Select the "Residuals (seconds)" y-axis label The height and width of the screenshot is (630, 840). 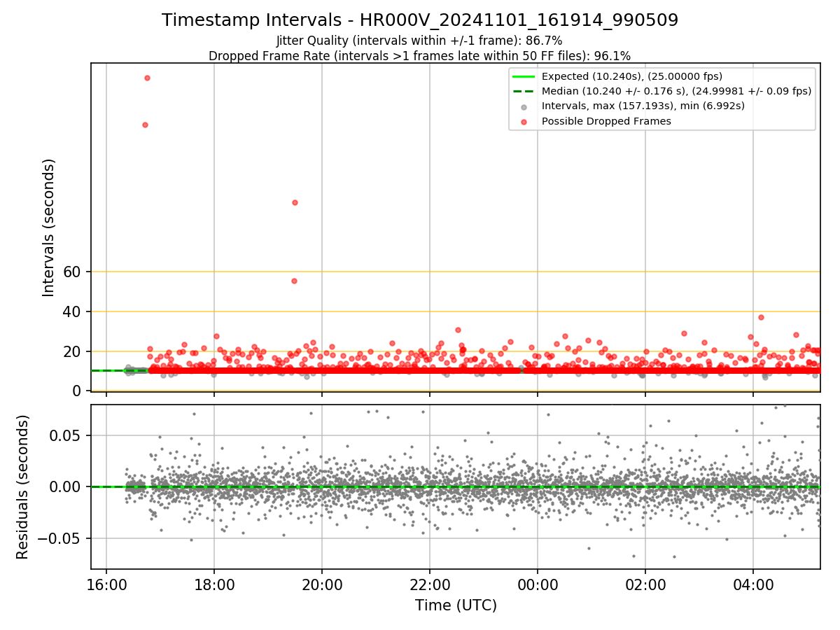[22, 487]
